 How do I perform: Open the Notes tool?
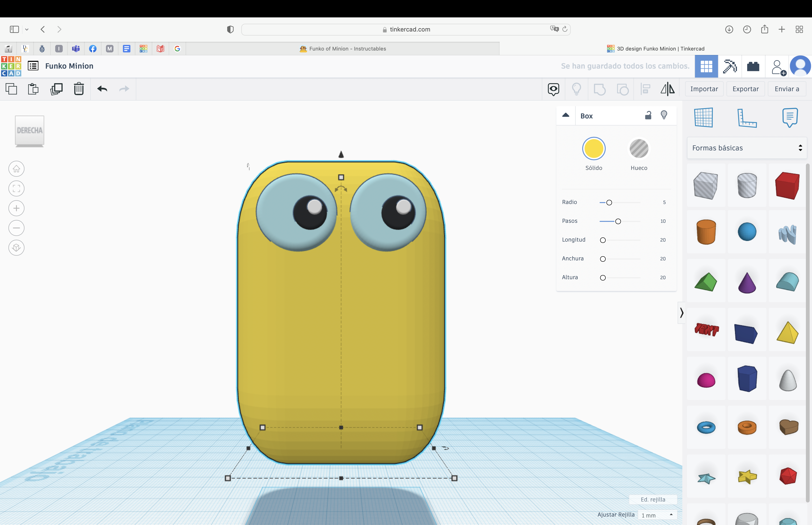(x=790, y=118)
